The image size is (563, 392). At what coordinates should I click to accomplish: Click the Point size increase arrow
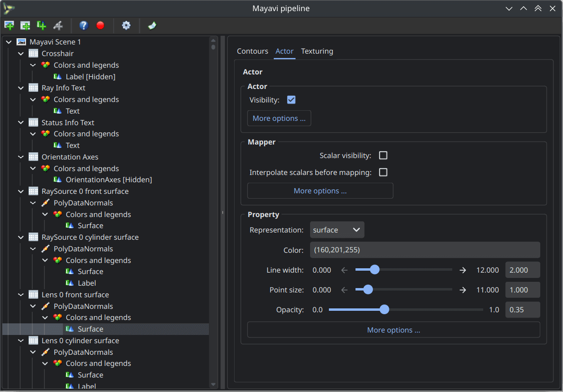[463, 290]
